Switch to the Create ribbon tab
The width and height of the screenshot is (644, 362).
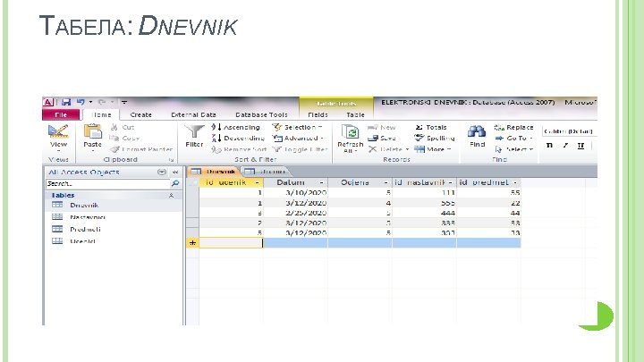pos(141,114)
